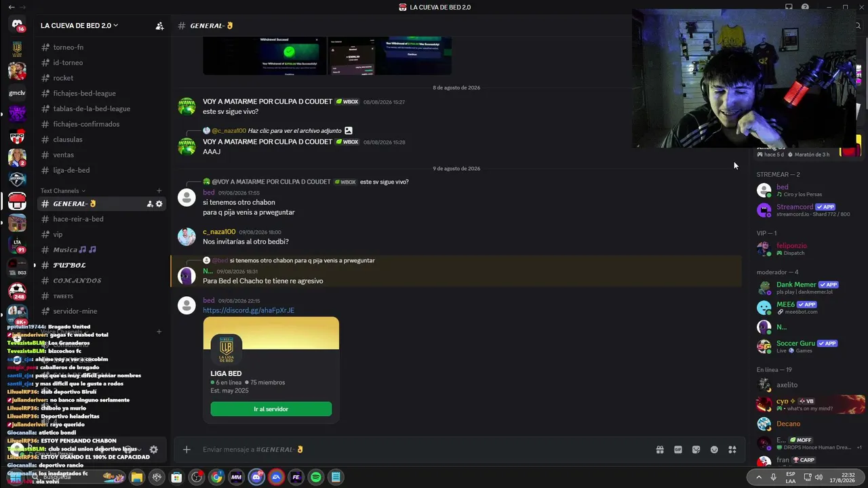Add a new text channel with plus icon
868x488 pixels.
tap(159, 191)
